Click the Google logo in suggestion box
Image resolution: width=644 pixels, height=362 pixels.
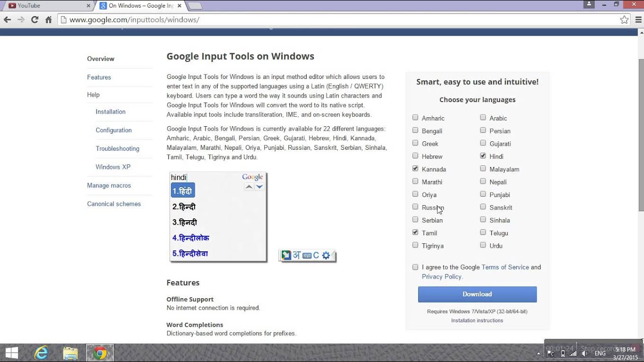click(x=253, y=177)
